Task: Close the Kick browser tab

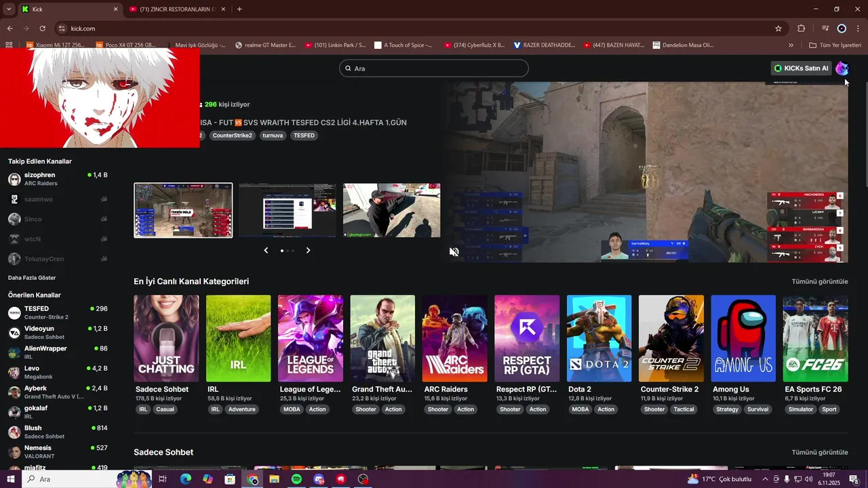Action: pos(115,9)
